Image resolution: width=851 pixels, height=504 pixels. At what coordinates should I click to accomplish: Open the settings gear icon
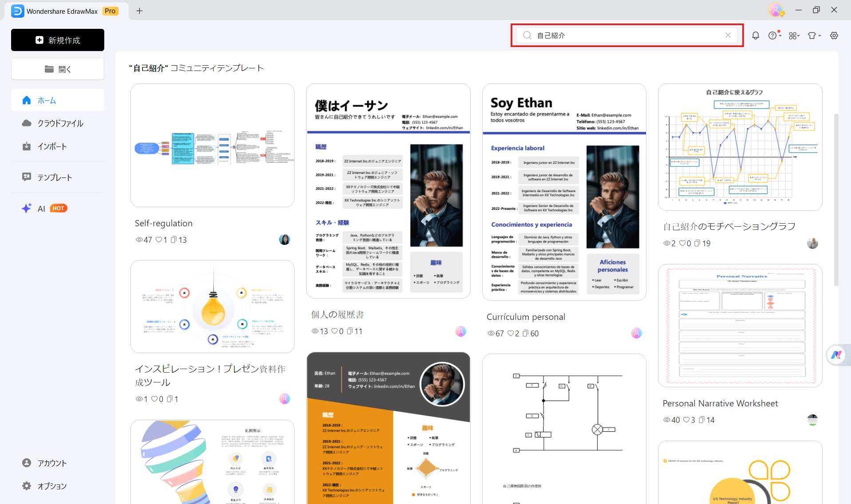tap(834, 35)
